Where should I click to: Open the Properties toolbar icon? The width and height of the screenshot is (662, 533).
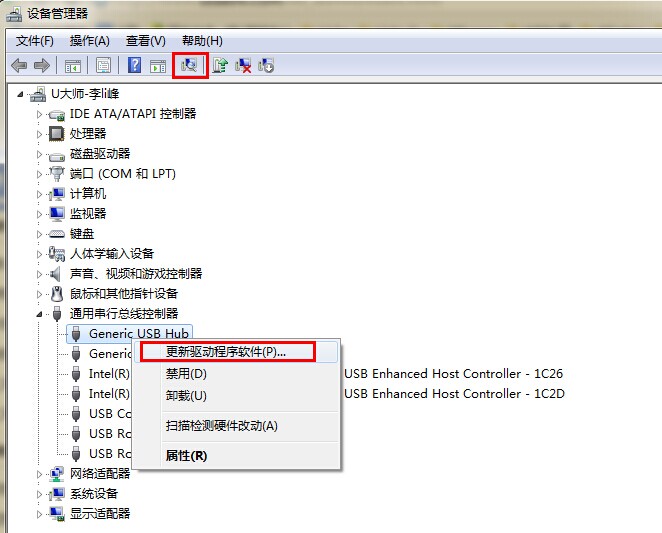tap(103, 65)
